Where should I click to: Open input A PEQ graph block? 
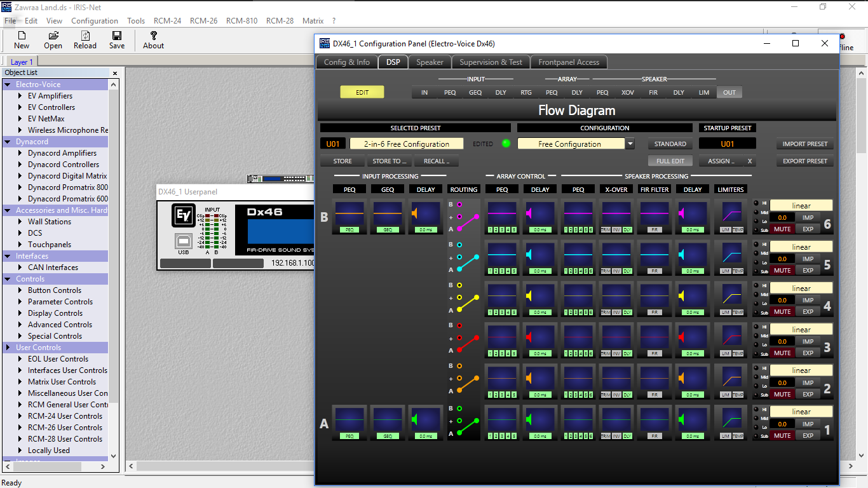click(349, 423)
